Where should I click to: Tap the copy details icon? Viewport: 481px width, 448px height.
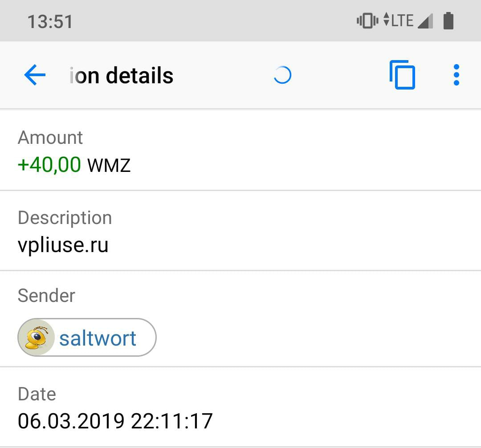pos(402,75)
